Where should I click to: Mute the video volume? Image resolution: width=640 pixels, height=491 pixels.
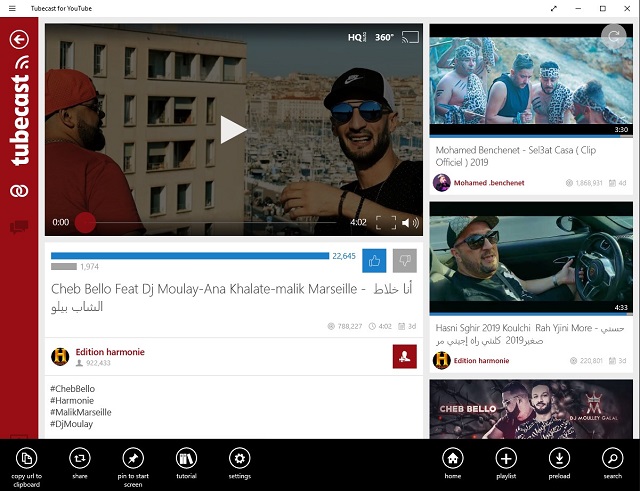(x=410, y=222)
